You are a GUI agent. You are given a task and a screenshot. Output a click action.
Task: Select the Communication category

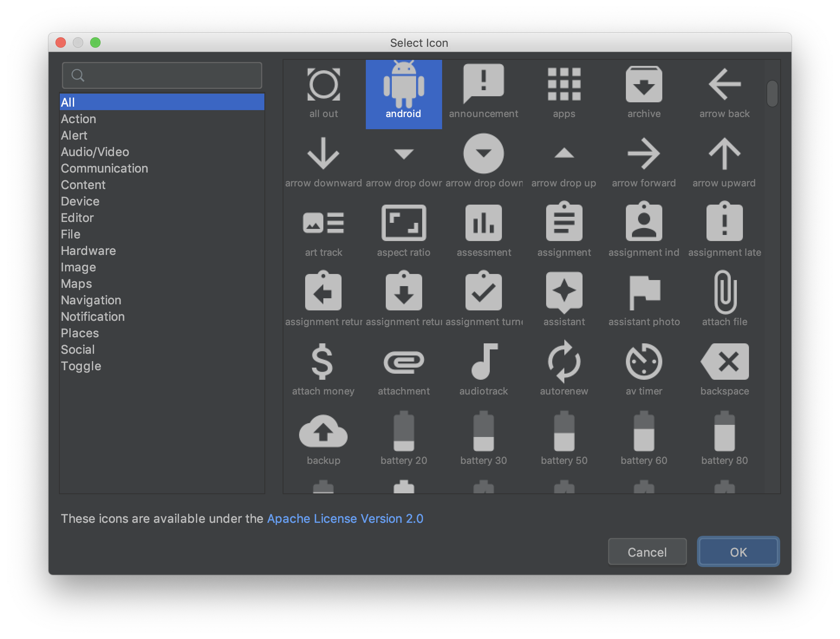point(104,168)
